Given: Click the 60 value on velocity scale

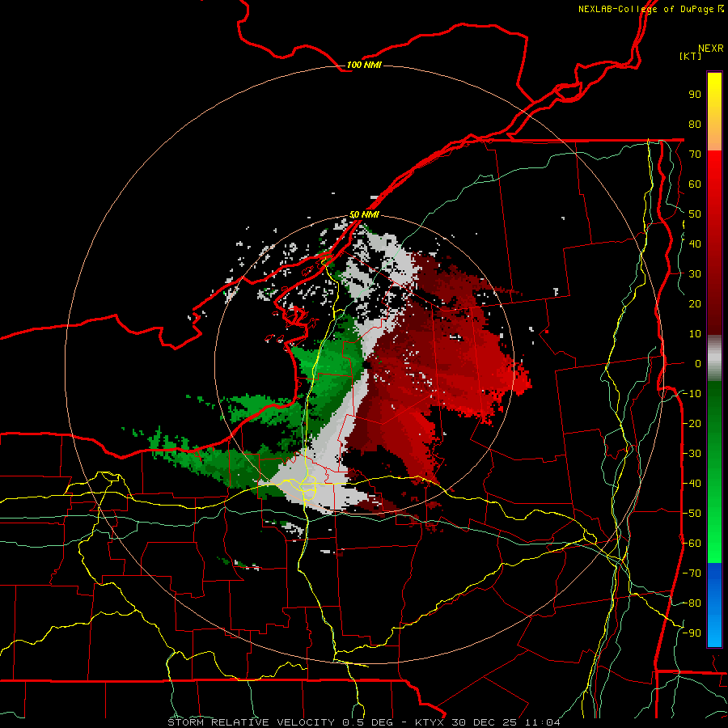Looking at the screenshot, I should (x=695, y=184).
